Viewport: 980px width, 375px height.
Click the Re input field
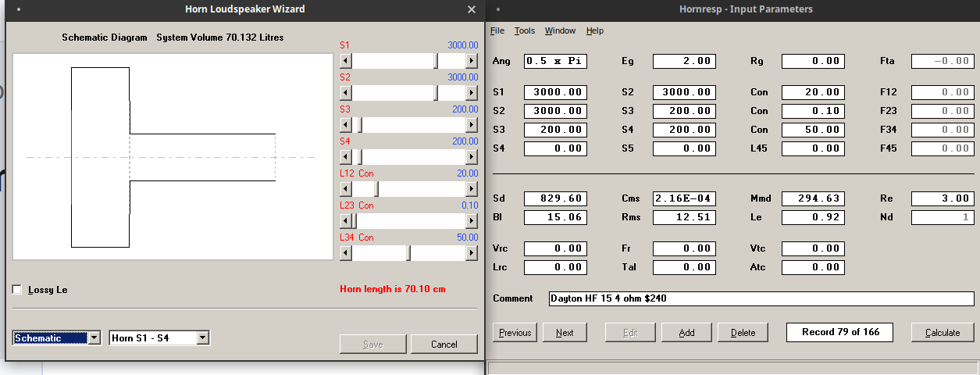tap(943, 198)
